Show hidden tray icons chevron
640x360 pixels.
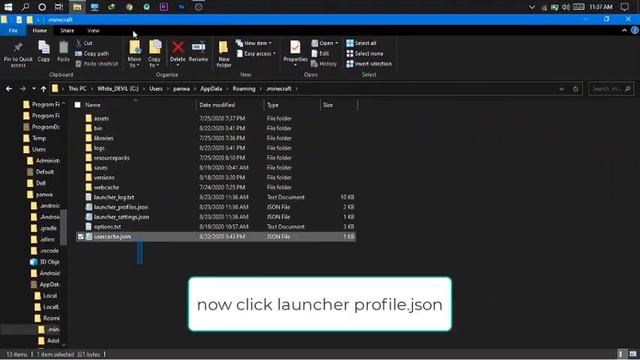tap(531, 7)
